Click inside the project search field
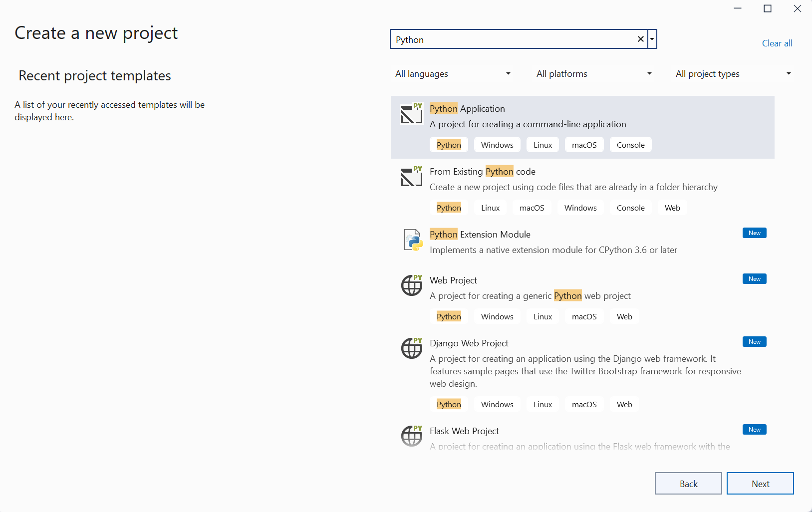 514,39
